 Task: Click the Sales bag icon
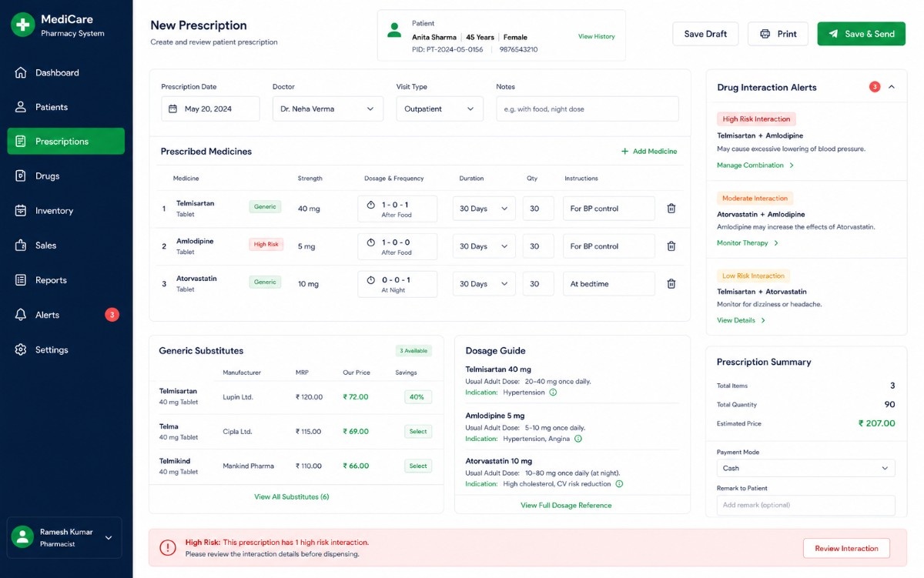coord(21,245)
